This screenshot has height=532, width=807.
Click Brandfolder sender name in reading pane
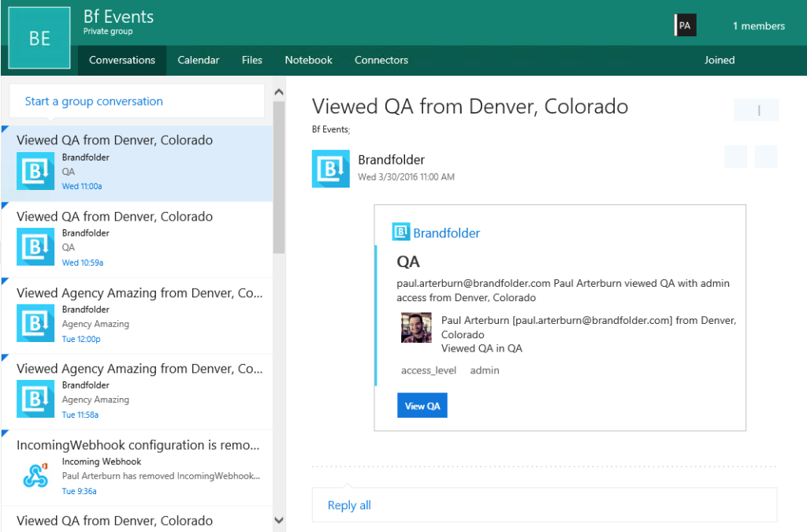tap(391, 159)
